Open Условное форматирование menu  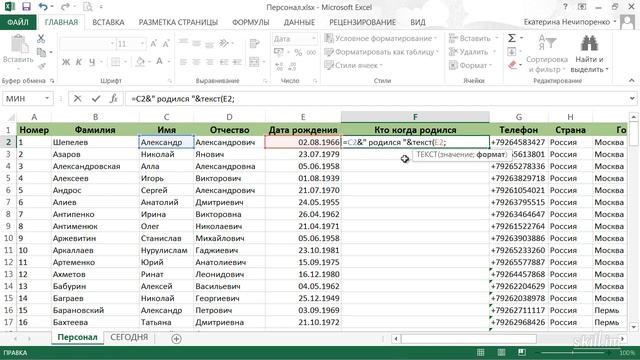point(381,38)
